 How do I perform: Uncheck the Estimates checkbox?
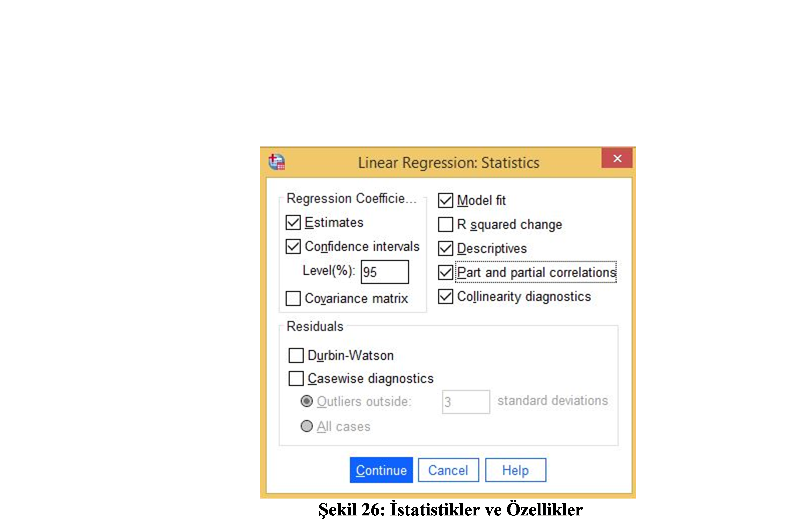(x=293, y=223)
